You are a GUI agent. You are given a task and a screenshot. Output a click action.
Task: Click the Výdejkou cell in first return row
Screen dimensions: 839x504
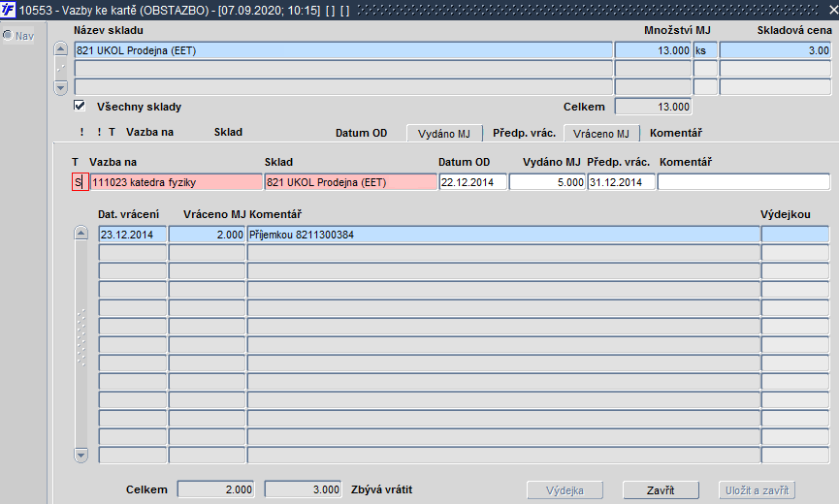pos(795,235)
